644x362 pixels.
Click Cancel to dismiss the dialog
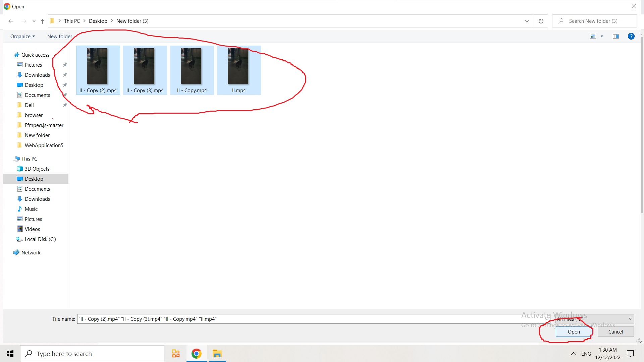(615, 331)
